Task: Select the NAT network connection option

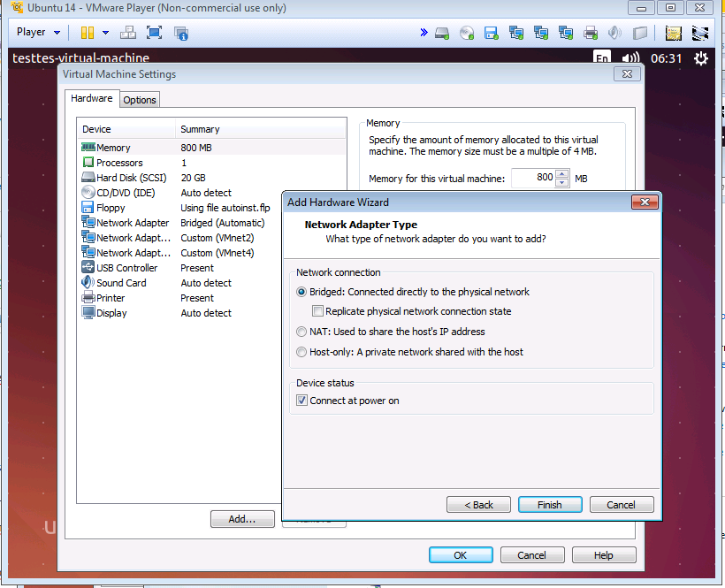Action: pyautogui.click(x=301, y=332)
